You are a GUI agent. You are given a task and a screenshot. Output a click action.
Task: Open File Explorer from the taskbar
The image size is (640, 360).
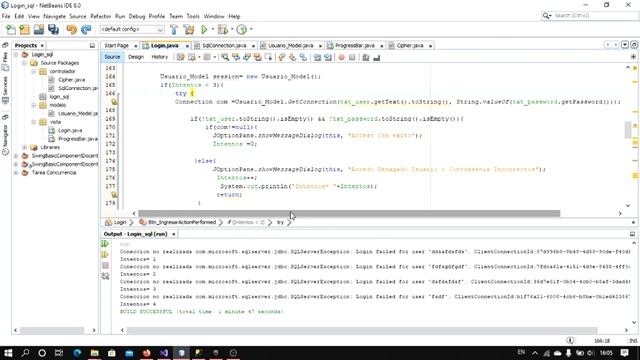[95, 353]
